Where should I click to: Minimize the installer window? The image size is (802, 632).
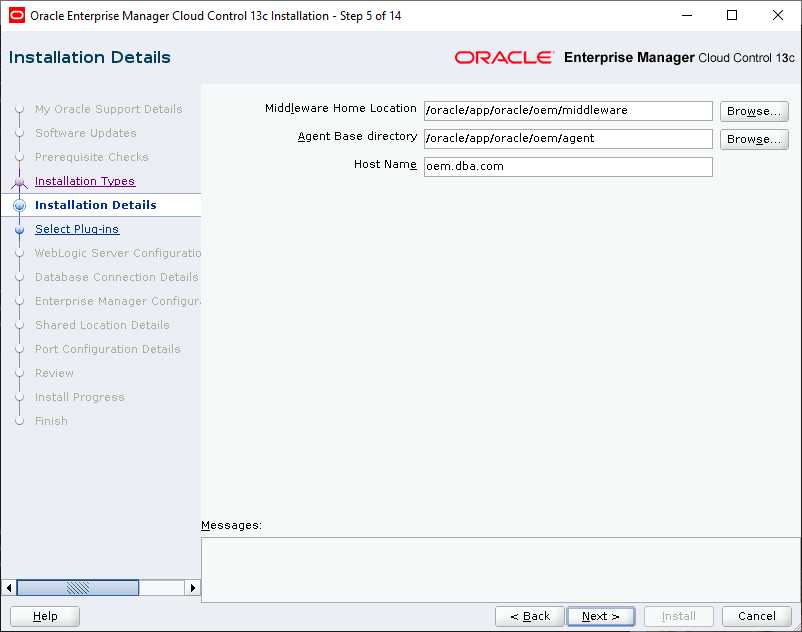tap(687, 15)
